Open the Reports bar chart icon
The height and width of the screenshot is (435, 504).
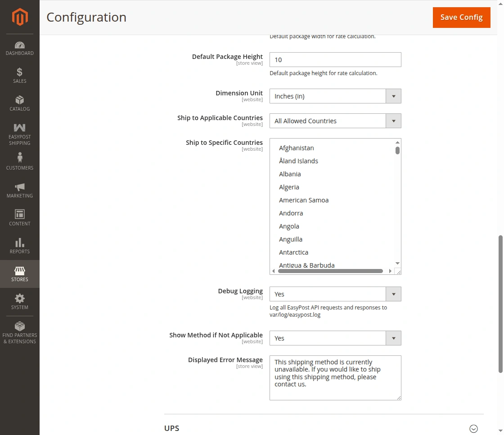(20, 242)
